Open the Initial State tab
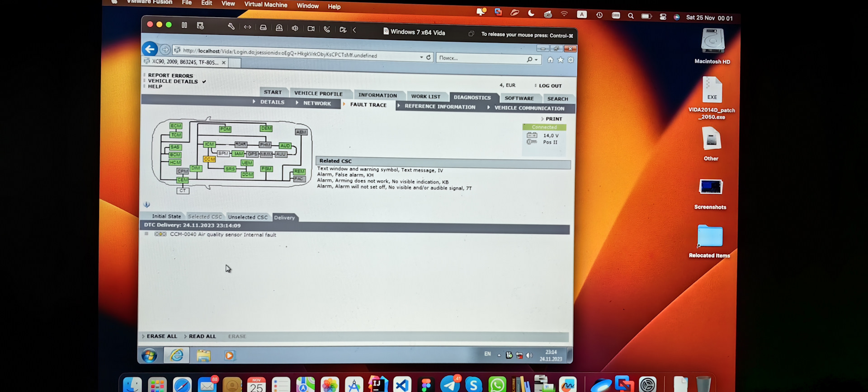The width and height of the screenshot is (868, 392). tap(166, 216)
